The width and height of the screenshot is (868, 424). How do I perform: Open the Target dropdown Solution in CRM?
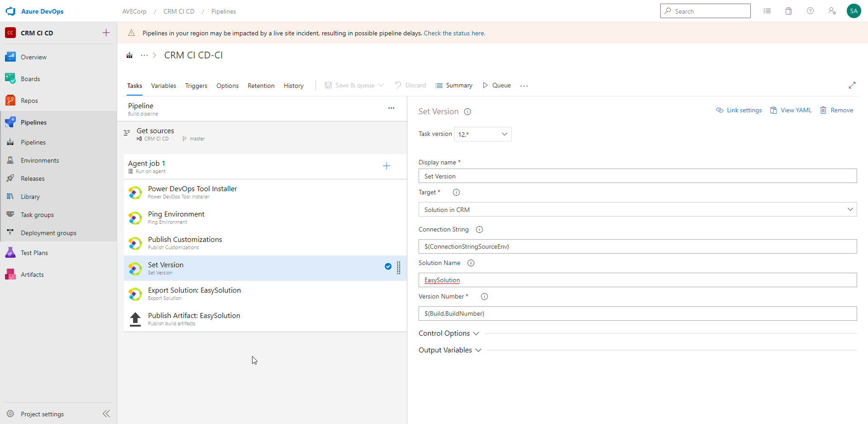[637, 209]
